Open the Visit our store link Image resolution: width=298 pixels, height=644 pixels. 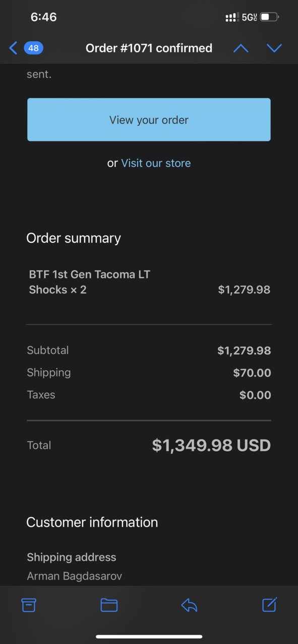[x=156, y=163]
